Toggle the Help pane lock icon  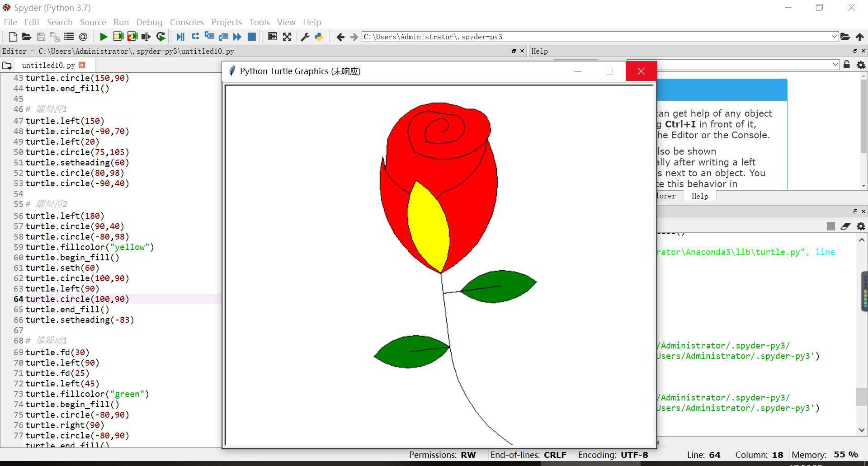click(x=847, y=65)
